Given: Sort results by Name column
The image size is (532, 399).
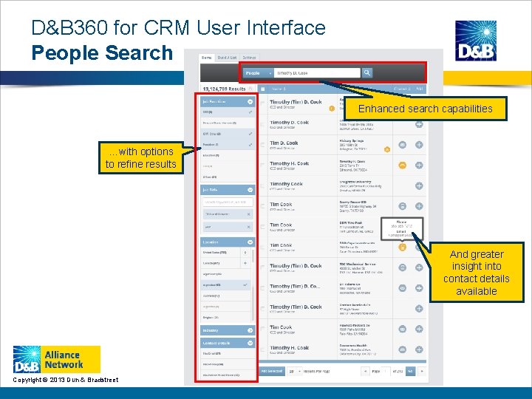Looking at the screenshot, I should click(279, 89).
